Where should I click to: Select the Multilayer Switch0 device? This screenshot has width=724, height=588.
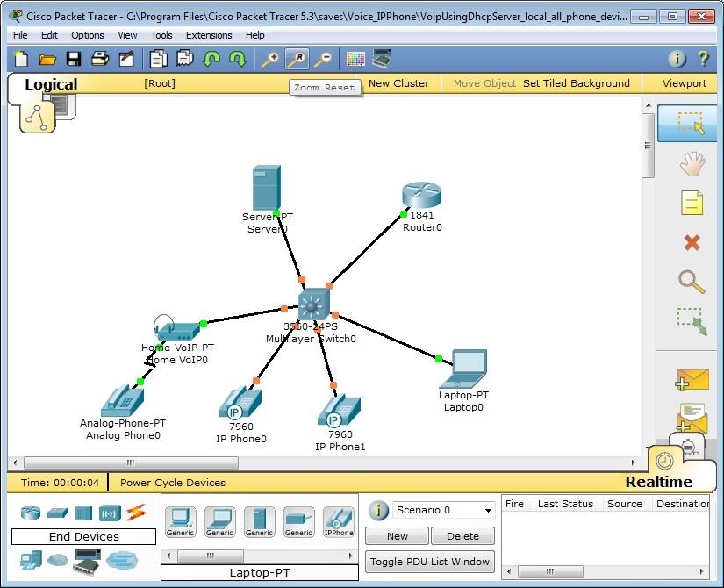pos(314,305)
